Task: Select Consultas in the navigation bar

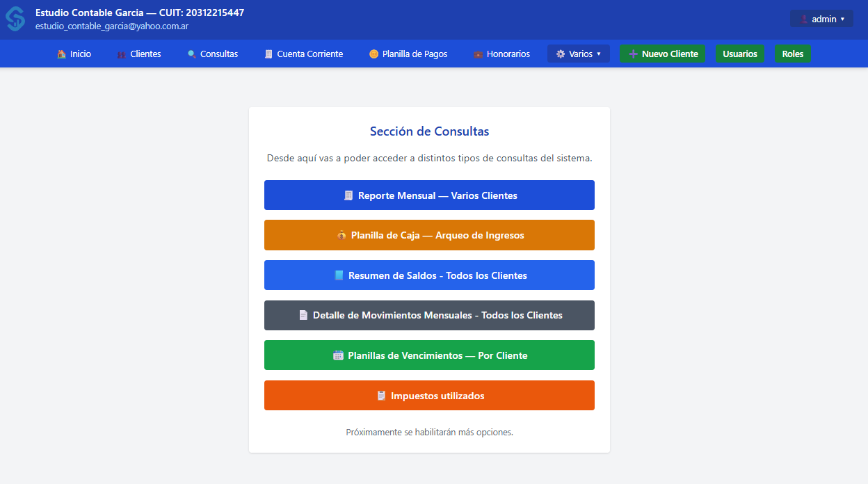Action: click(x=213, y=54)
